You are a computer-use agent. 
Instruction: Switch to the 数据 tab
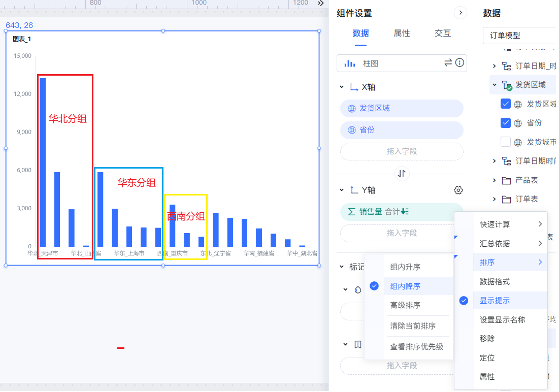(x=361, y=34)
